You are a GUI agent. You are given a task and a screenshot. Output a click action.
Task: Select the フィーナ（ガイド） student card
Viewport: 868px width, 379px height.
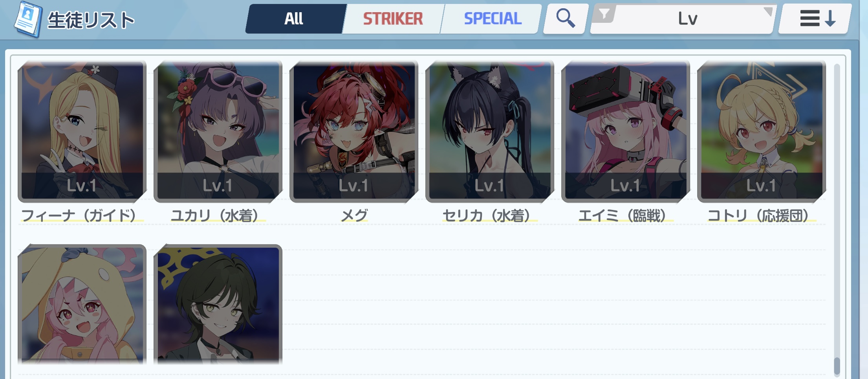point(82,131)
